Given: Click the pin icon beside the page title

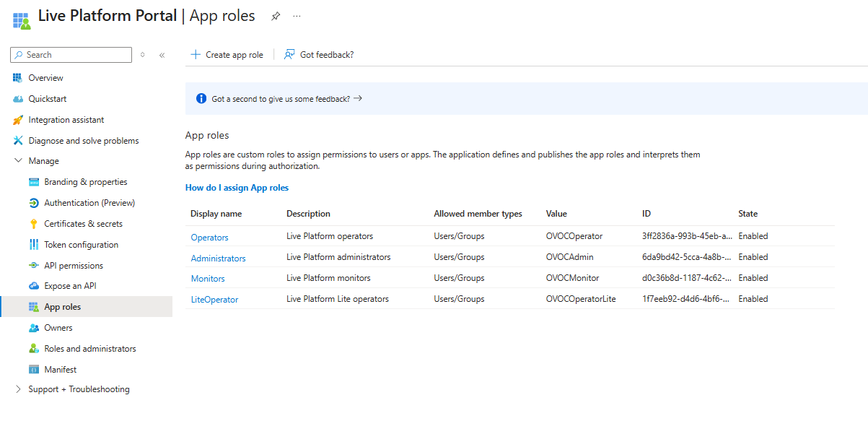Looking at the screenshot, I should pos(276,17).
